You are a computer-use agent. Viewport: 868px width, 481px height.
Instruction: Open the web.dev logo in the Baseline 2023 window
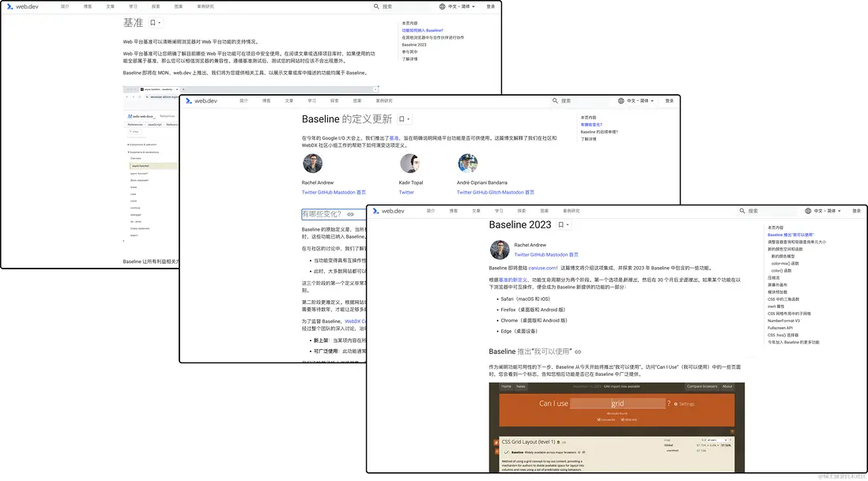[389, 211]
